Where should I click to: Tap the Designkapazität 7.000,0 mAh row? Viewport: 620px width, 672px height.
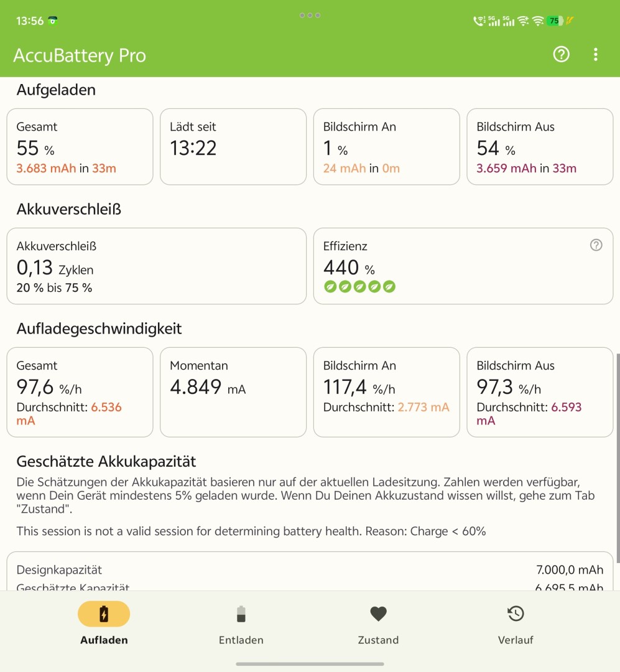coord(310,569)
